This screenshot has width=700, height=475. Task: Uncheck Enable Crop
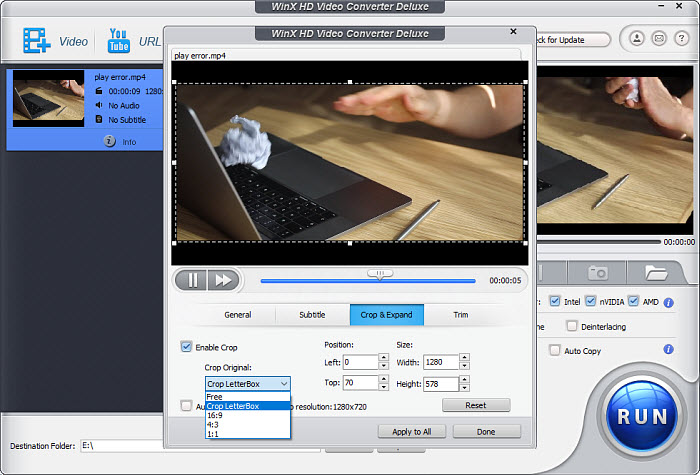186,346
